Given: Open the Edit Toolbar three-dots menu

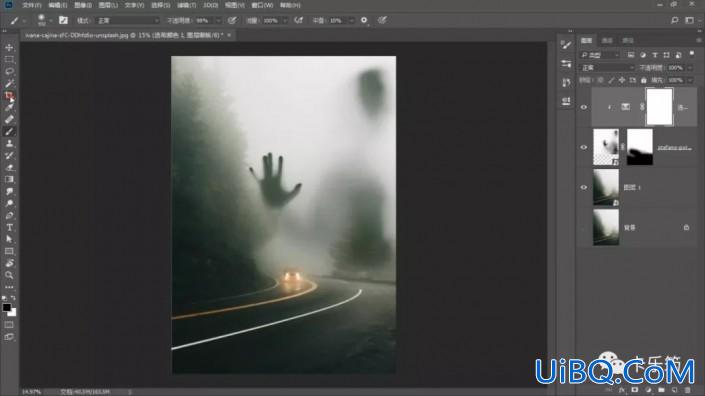Looking at the screenshot, I should (x=9, y=287).
